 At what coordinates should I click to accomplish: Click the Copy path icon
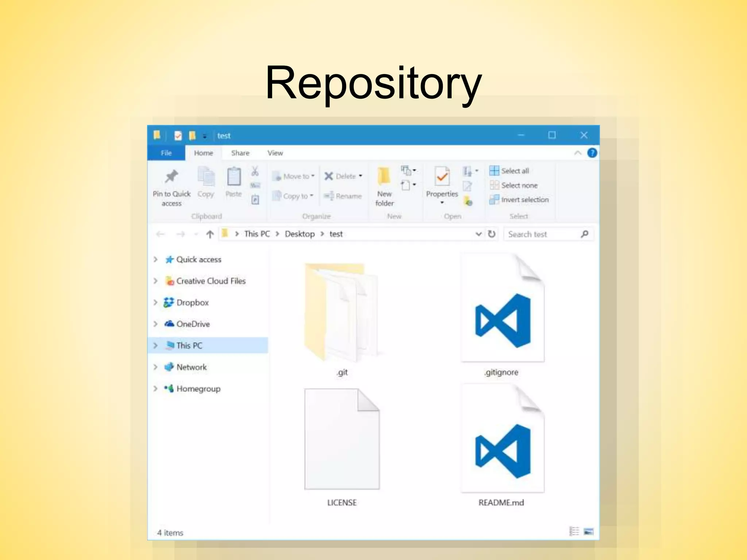(255, 186)
